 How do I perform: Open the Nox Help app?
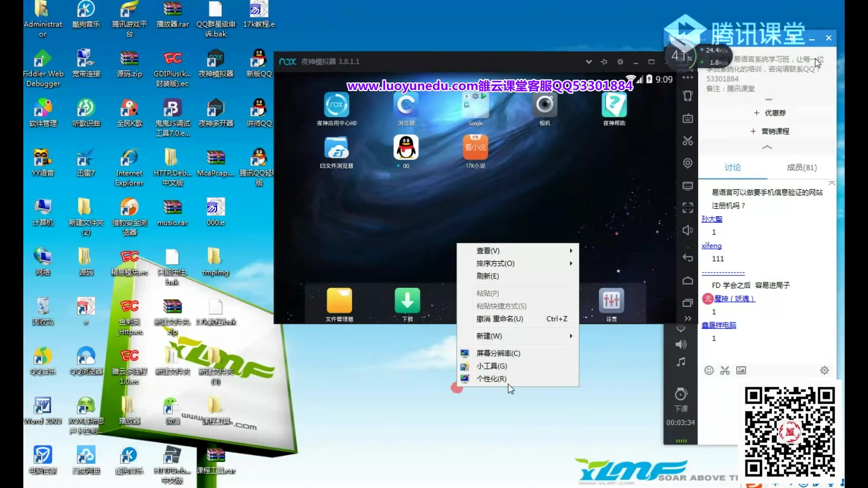pos(614,105)
